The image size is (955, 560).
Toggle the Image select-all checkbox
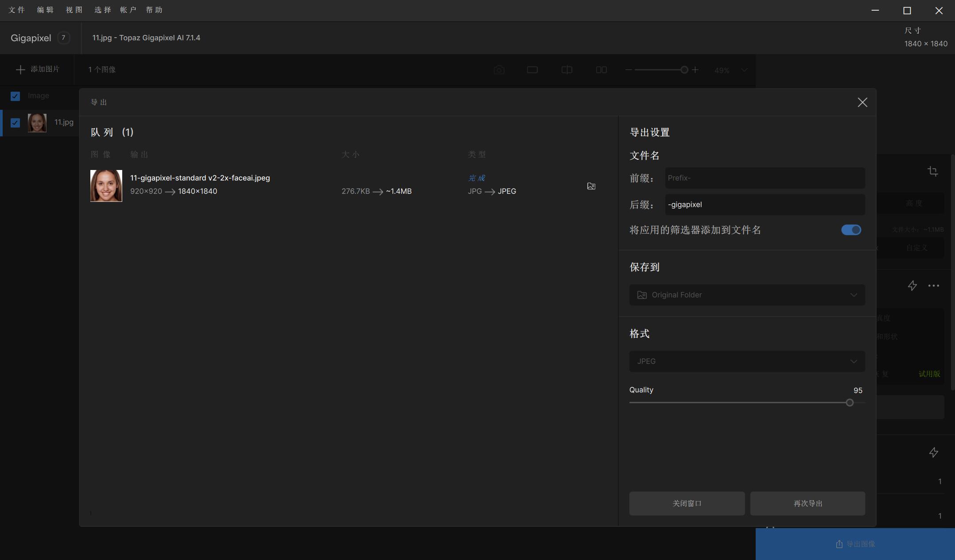tap(15, 96)
